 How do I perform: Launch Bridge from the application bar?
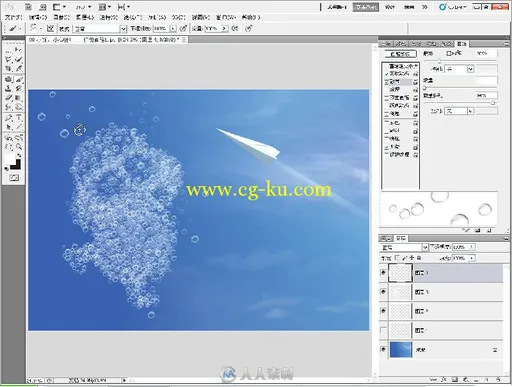pyautogui.click(x=28, y=7)
